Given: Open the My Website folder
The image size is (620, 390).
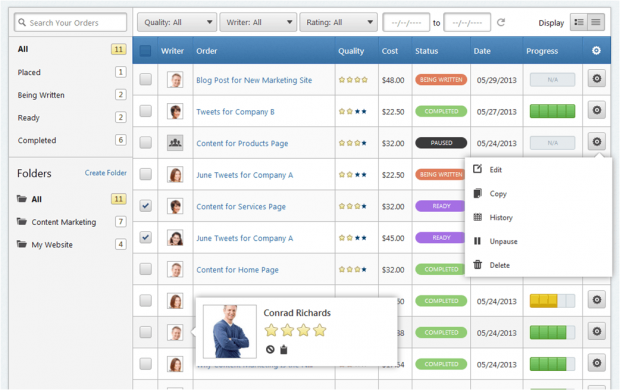Looking at the screenshot, I should pyautogui.click(x=52, y=245).
